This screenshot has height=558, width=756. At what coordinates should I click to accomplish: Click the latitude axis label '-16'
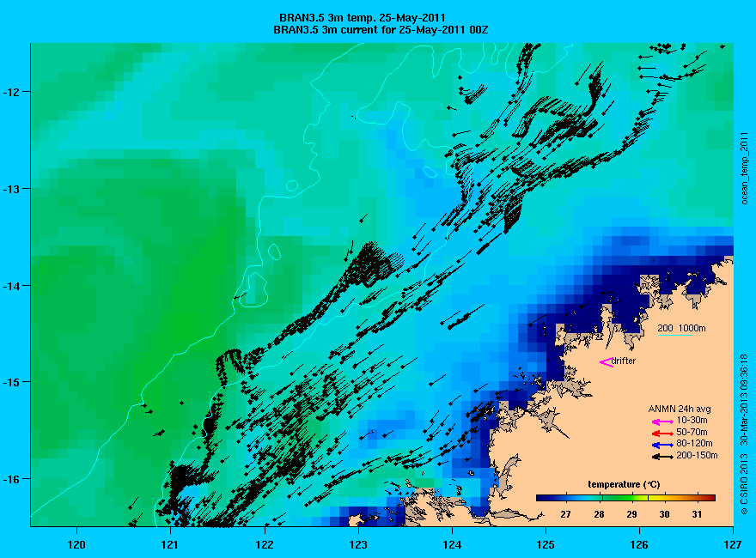[10, 479]
